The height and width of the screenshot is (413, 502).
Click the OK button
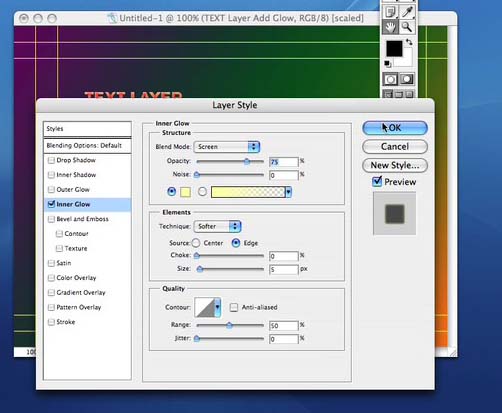tap(395, 128)
